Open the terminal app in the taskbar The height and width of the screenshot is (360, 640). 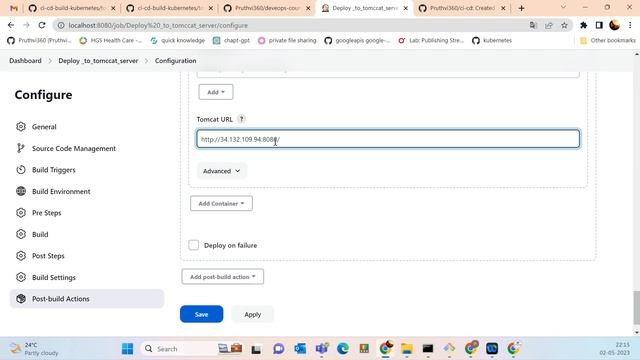pyautogui.click(x=428, y=349)
